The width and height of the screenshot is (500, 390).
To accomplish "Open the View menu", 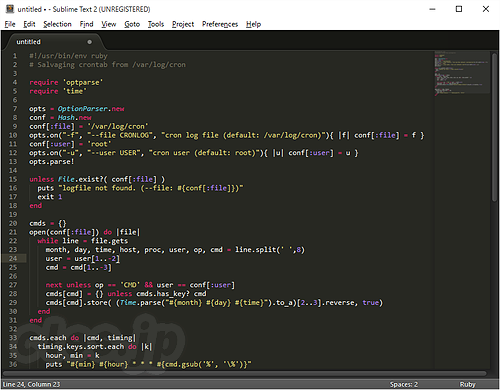I will click(109, 24).
